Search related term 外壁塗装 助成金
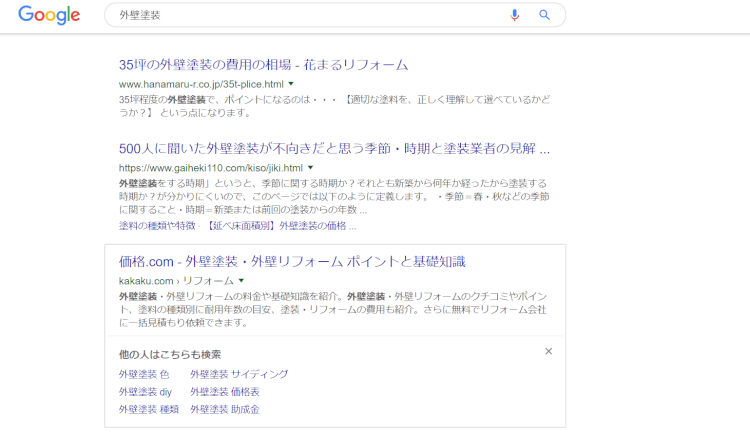This screenshot has width=750, height=433. (225, 410)
